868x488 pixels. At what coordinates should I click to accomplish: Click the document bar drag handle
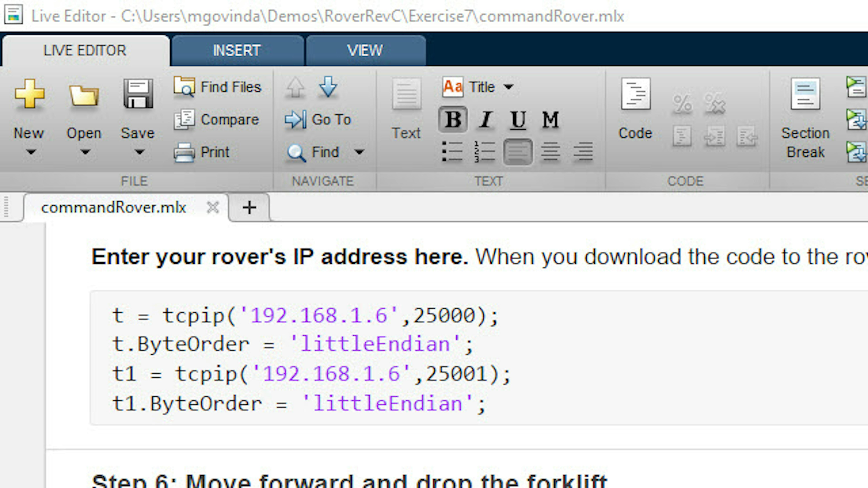6,207
